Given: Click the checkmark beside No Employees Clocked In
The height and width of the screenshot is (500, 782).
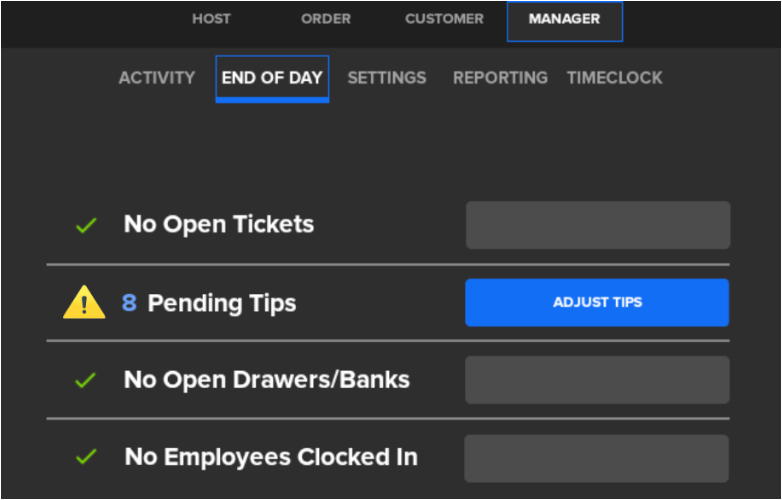Looking at the screenshot, I should (86, 457).
